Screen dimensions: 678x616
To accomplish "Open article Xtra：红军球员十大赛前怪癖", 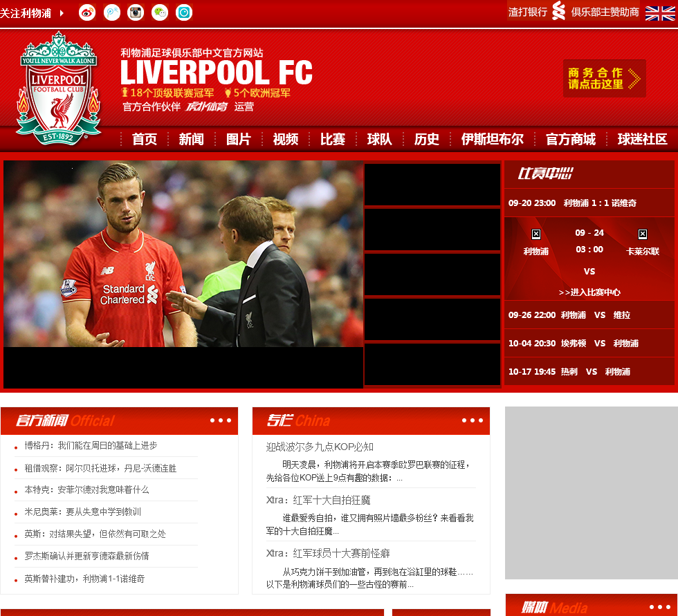I will point(328,553).
